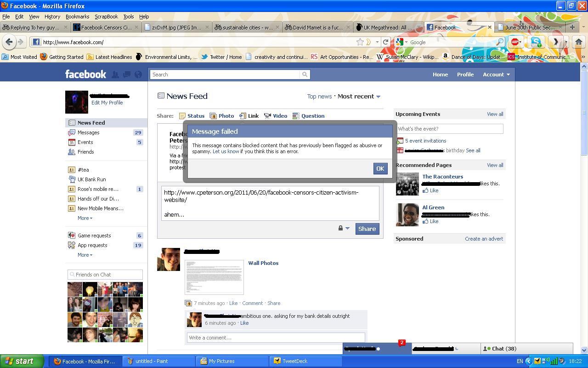
Task: Click the Write a comment field
Action: pos(276,338)
